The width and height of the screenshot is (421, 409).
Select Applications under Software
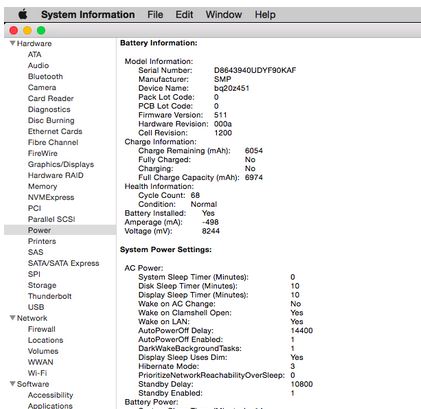click(50, 406)
